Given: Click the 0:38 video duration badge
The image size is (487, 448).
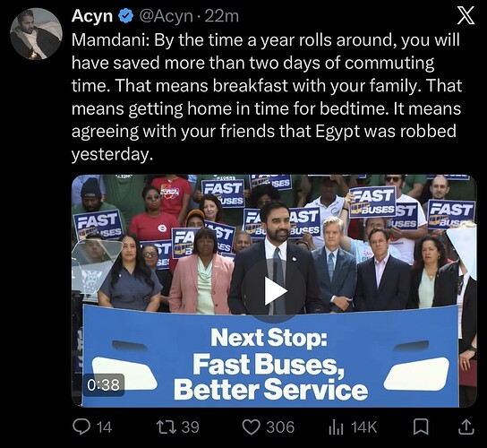Looking at the screenshot, I should [104, 385].
